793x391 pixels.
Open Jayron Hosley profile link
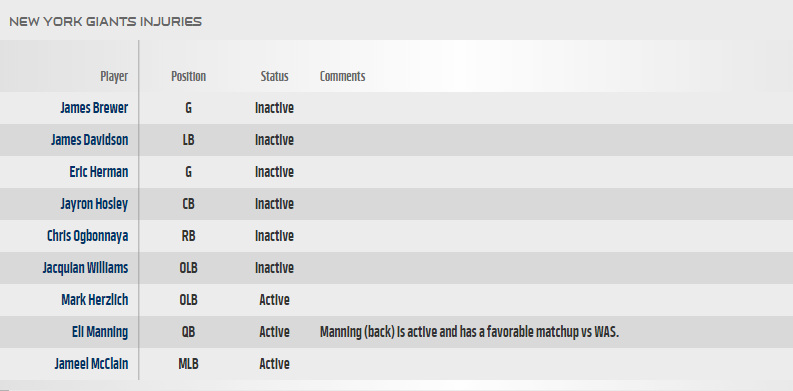[x=94, y=204]
